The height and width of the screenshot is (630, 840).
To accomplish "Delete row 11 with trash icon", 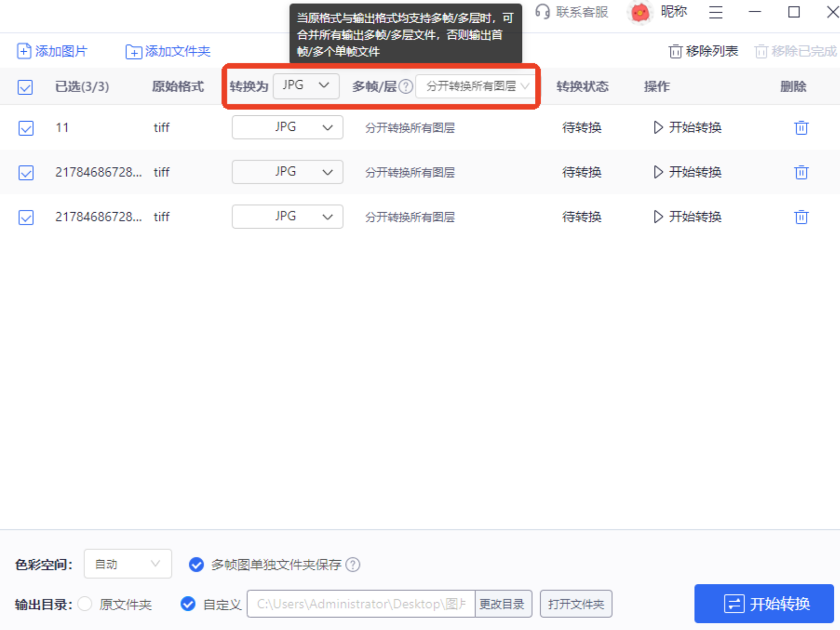I will [801, 127].
